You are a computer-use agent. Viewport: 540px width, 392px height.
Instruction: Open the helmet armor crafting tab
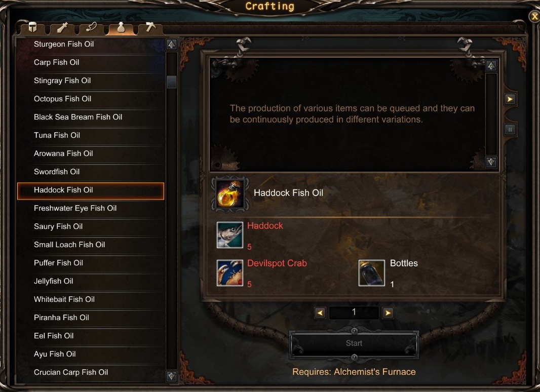33,27
